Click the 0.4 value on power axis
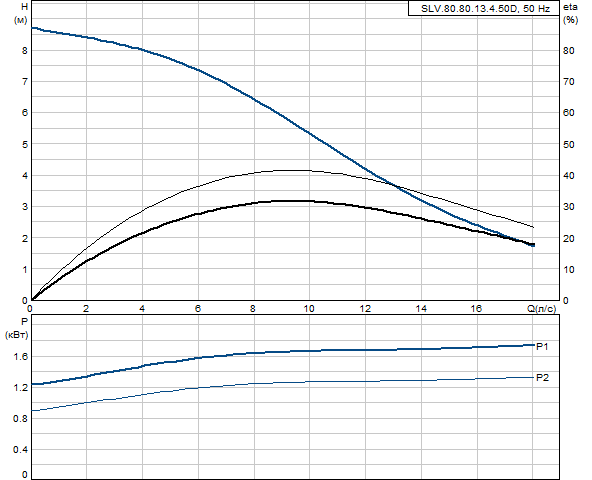The image size is (592, 480). (21, 449)
